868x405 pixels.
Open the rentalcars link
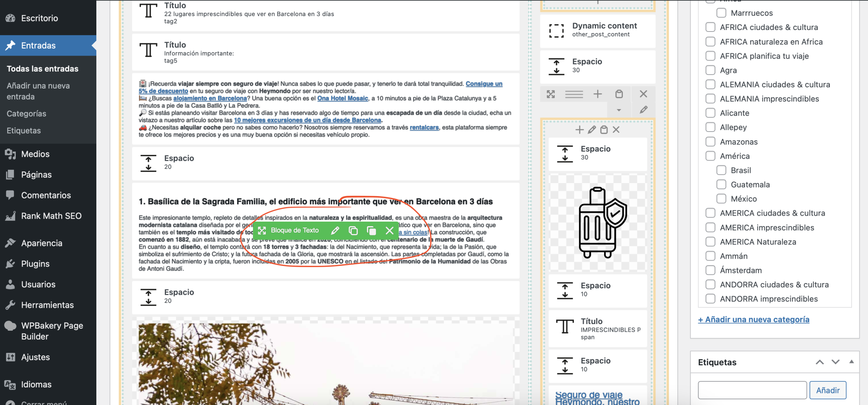pos(424,127)
